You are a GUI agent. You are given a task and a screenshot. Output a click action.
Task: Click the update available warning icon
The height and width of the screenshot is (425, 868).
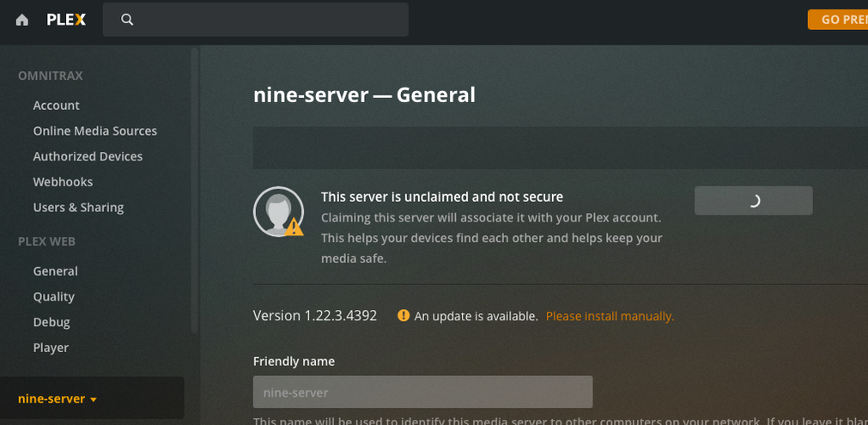(x=404, y=316)
